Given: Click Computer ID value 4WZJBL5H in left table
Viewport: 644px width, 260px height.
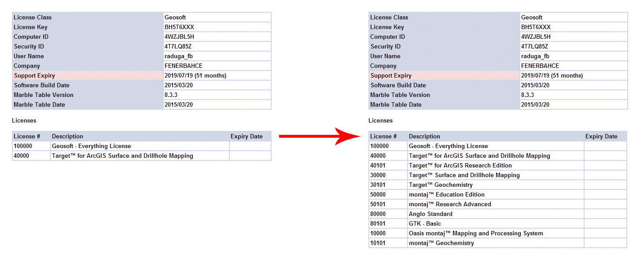Looking at the screenshot, I should point(179,37).
